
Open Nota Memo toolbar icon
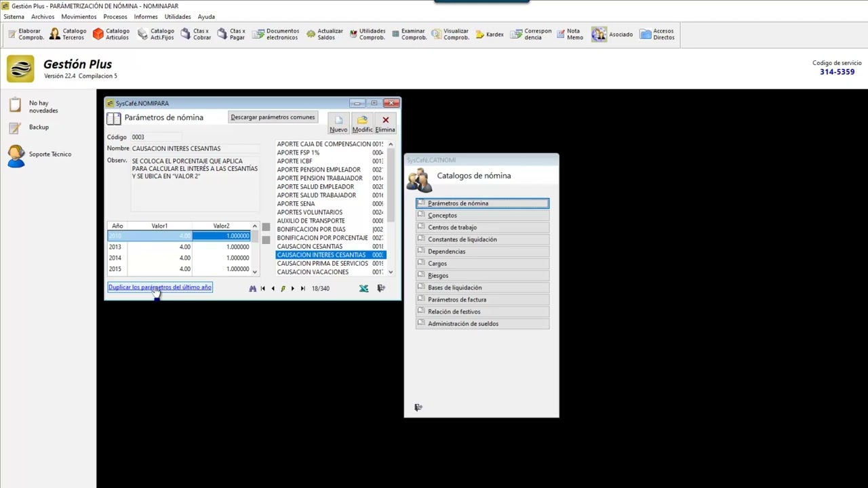click(569, 34)
